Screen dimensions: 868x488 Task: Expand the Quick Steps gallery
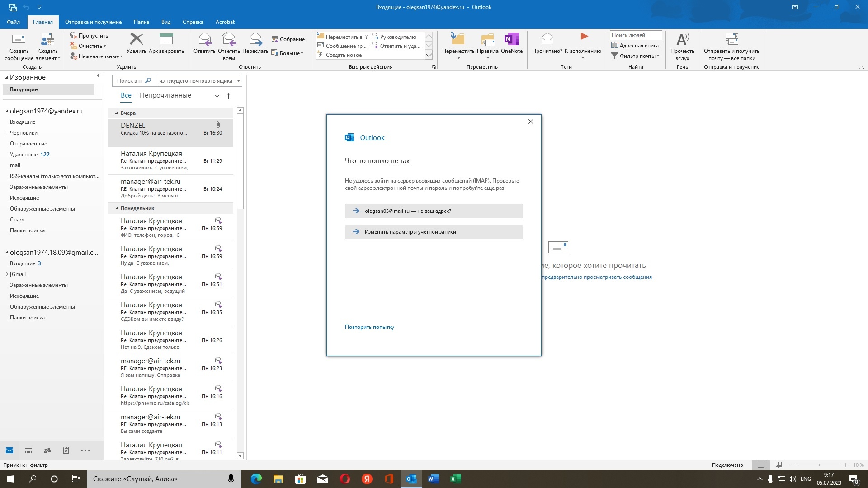coord(429,55)
